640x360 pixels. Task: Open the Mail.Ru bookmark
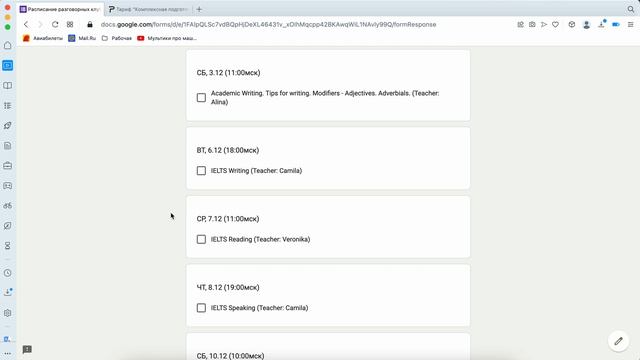point(82,38)
